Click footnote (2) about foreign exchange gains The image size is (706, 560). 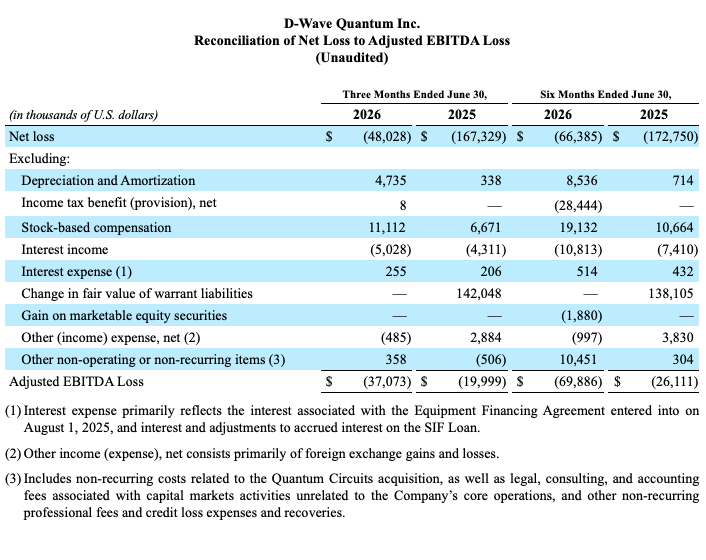tap(252, 453)
